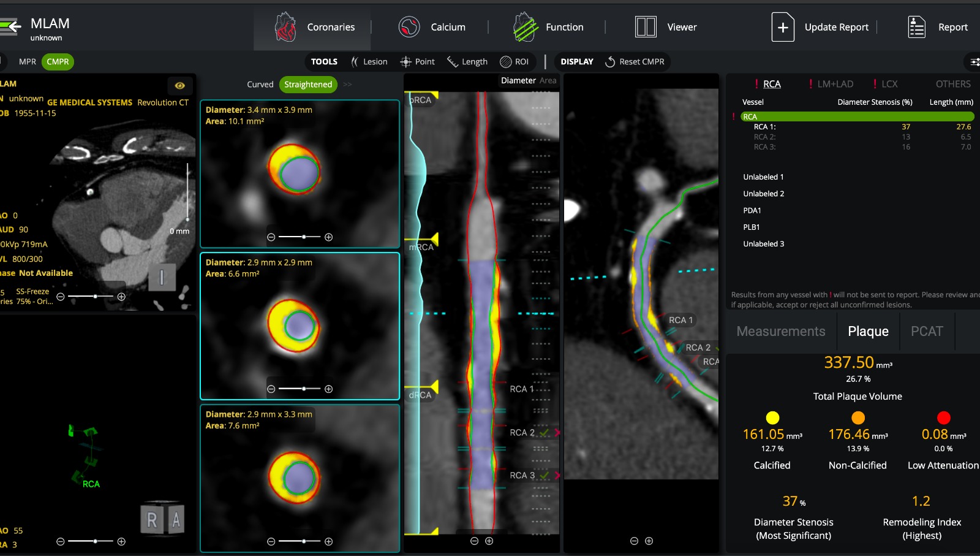Toggle the eye visibility icon
980x556 pixels.
tap(179, 86)
